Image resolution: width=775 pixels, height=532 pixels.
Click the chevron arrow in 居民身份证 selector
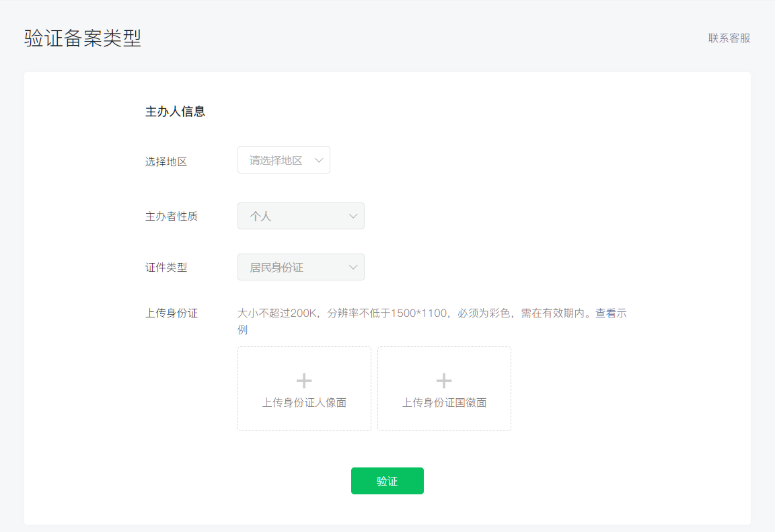click(x=353, y=267)
